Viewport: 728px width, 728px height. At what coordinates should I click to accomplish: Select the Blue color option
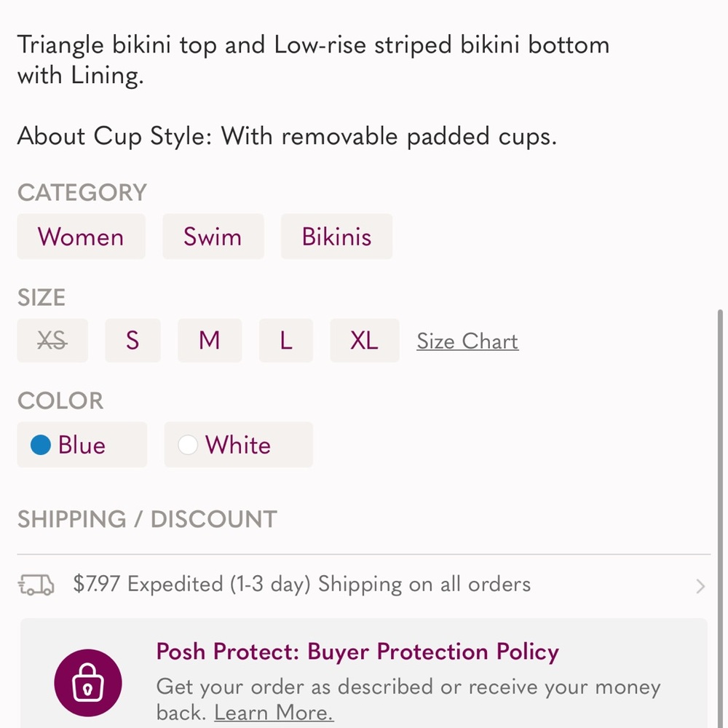tap(82, 445)
